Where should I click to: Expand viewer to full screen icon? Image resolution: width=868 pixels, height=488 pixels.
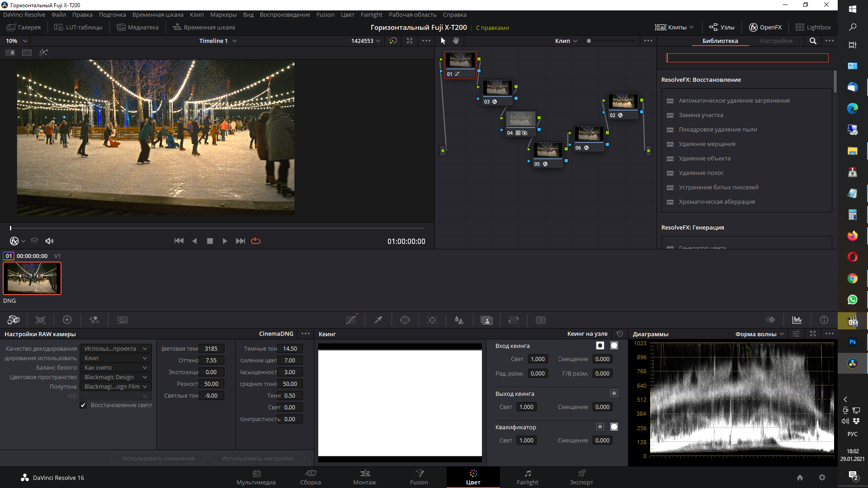click(x=410, y=41)
